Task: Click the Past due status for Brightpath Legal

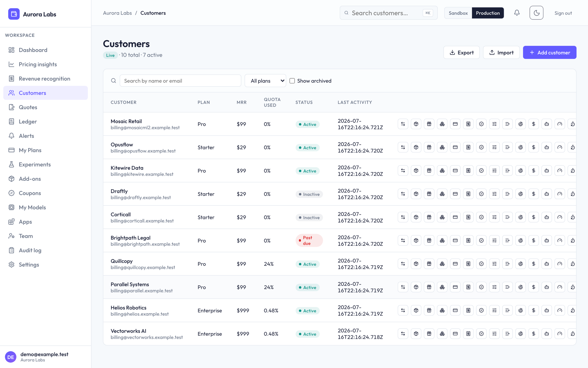Action: tap(309, 241)
